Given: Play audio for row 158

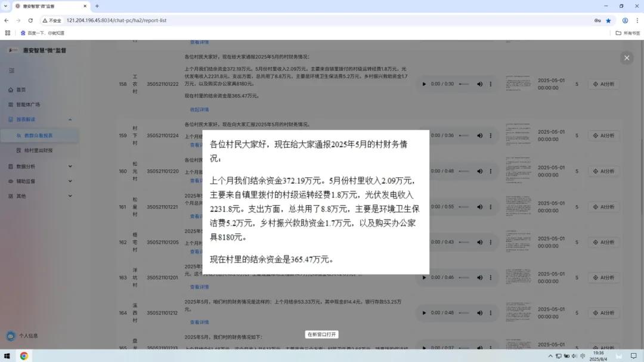Looking at the screenshot, I should pos(424,84).
